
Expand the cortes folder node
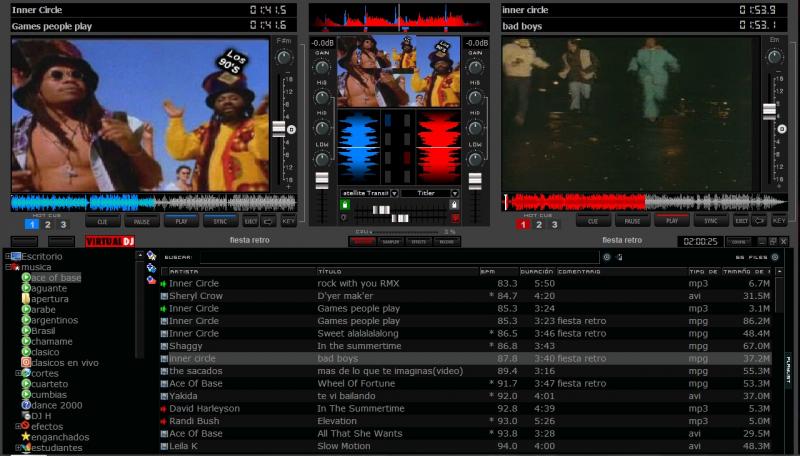18,373
